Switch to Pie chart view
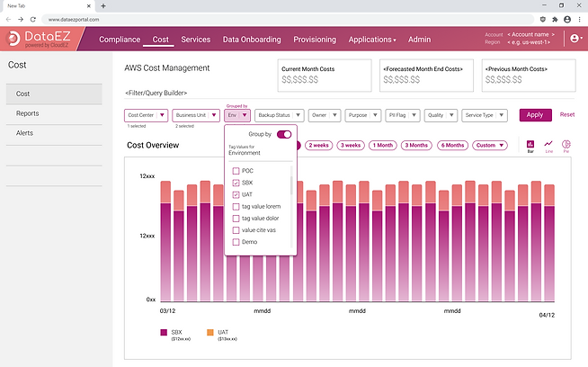The height and width of the screenshot is (367, 588). 566,146
